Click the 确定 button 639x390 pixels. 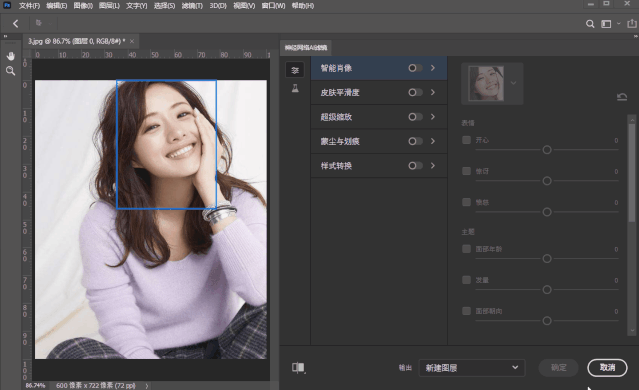tap(559, 368)
